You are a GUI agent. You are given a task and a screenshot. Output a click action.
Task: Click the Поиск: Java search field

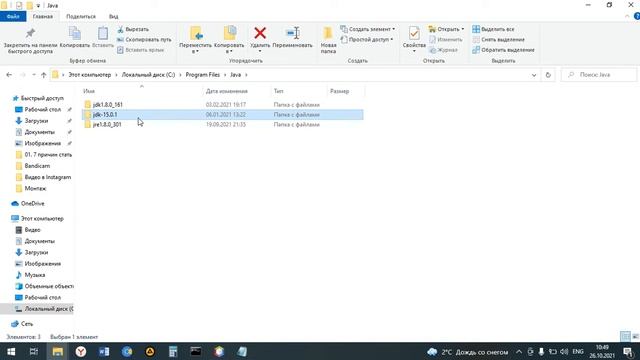[x=599, y=75]
